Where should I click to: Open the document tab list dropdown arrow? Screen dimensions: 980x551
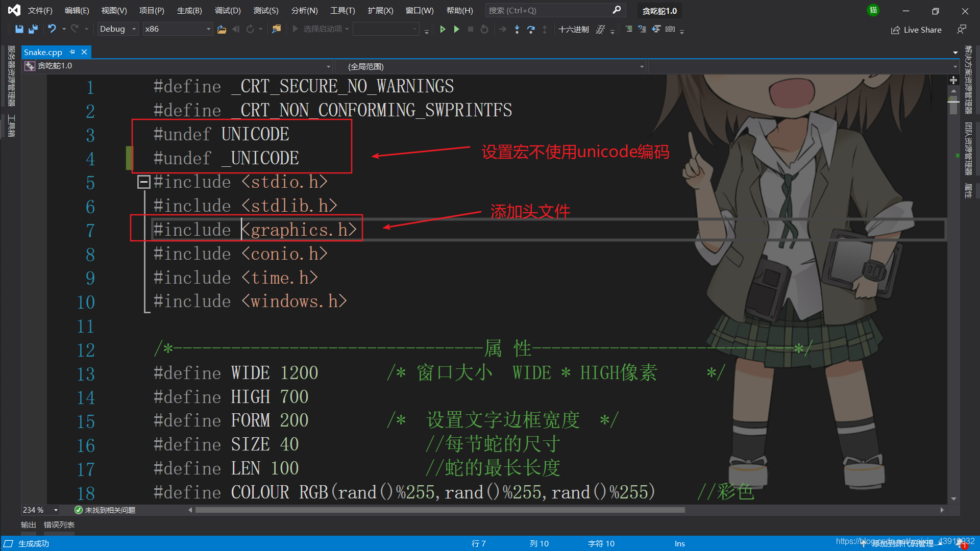(955, 53)
